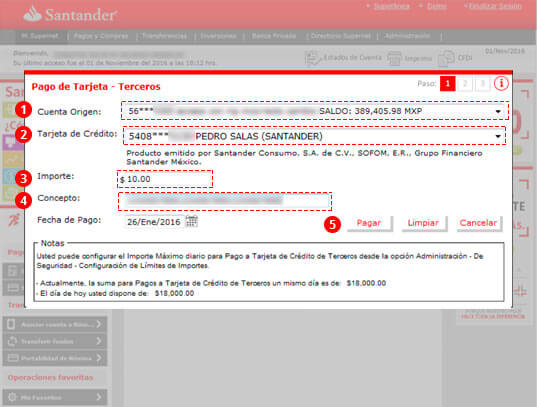Expand the chevron next to the phone-icon sidebar item
The image size is (537, 407).
[x=99, y=324]
